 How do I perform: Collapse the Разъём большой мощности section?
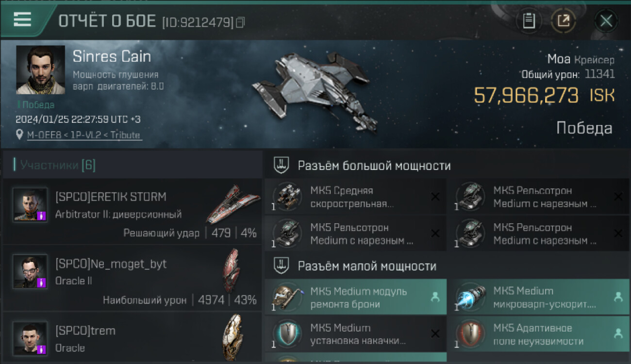pos(282,165)
